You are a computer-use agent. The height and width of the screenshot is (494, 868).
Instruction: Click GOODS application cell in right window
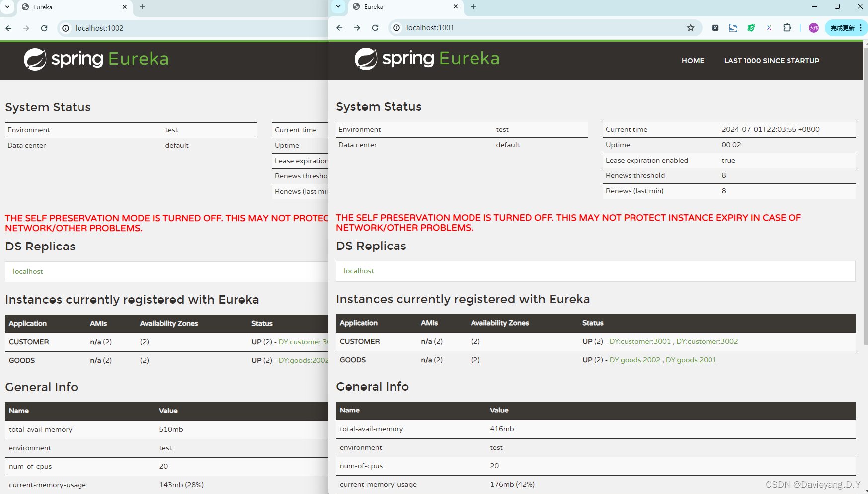click(353, 360)
